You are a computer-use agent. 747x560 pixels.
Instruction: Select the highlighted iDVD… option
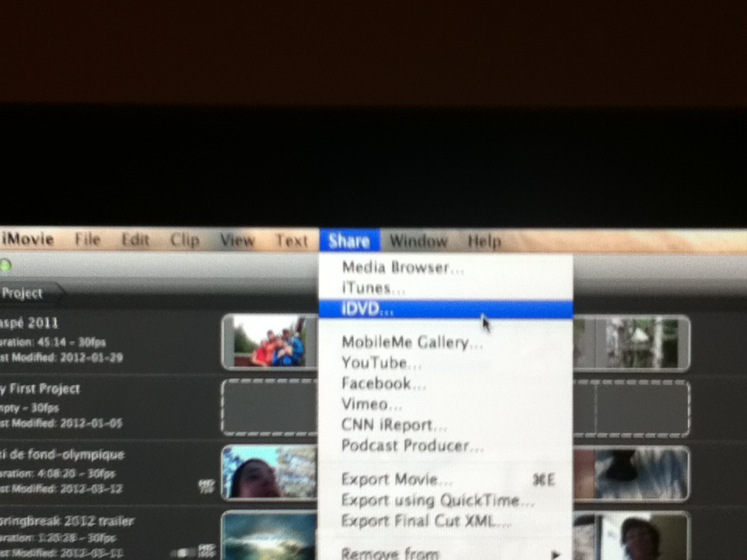445,310
